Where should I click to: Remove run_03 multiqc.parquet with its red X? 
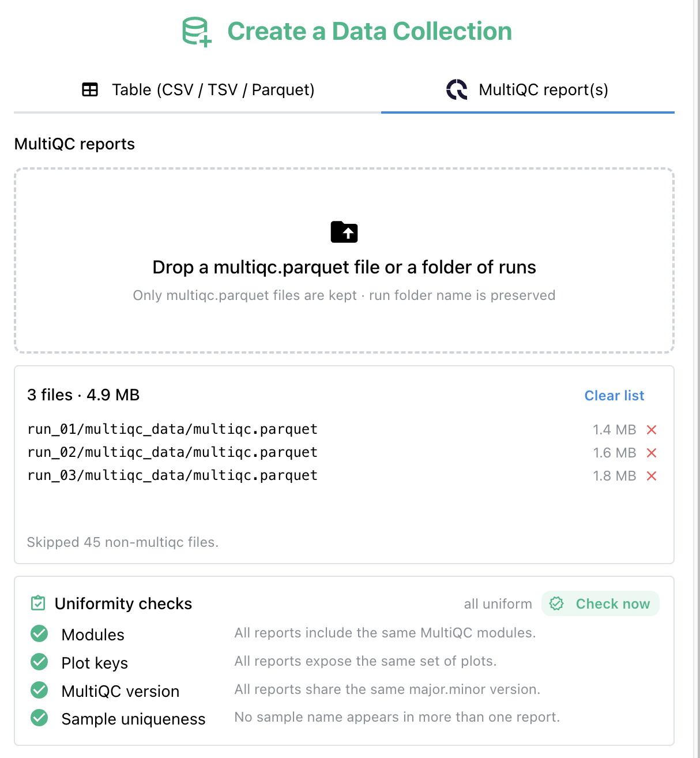pyautogui.click(x=652, y=476)
